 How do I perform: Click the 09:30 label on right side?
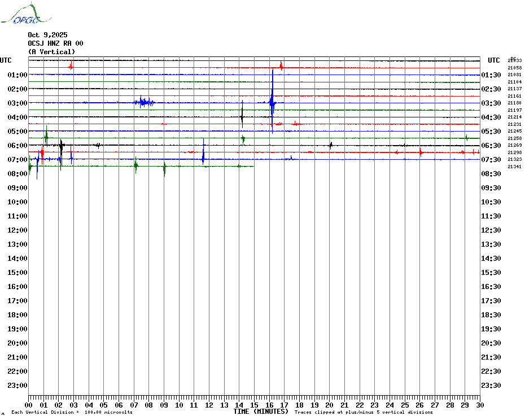click(491, 187)
